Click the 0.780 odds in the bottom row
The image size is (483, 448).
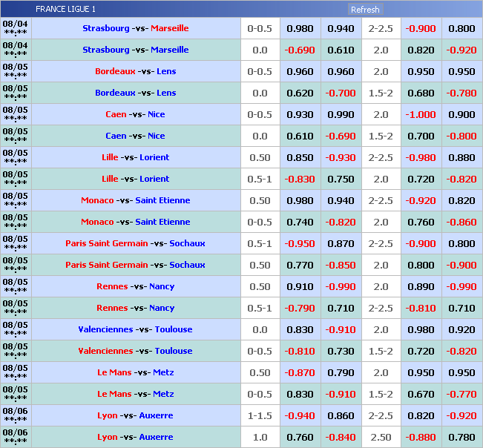(461, 438)
